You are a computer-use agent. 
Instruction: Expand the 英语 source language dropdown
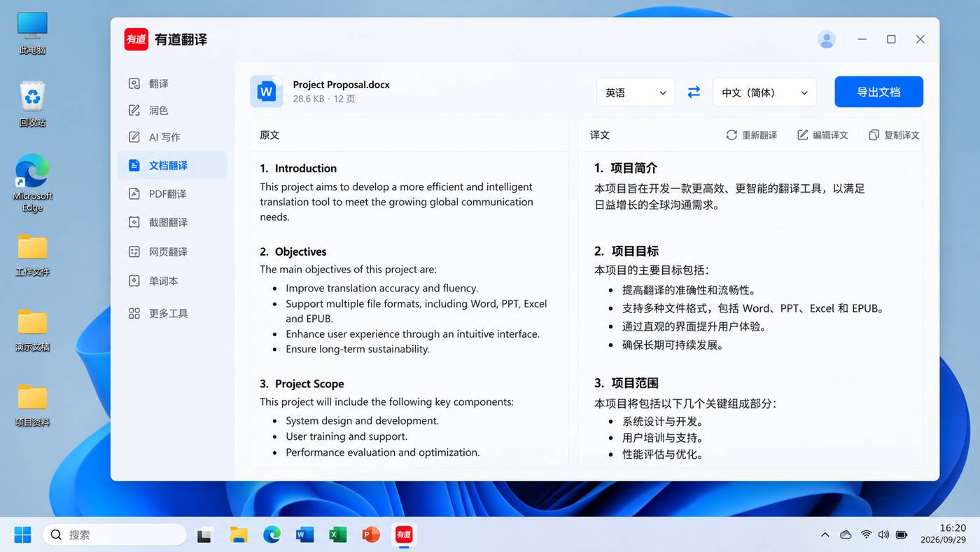click(x=636, y=92)
